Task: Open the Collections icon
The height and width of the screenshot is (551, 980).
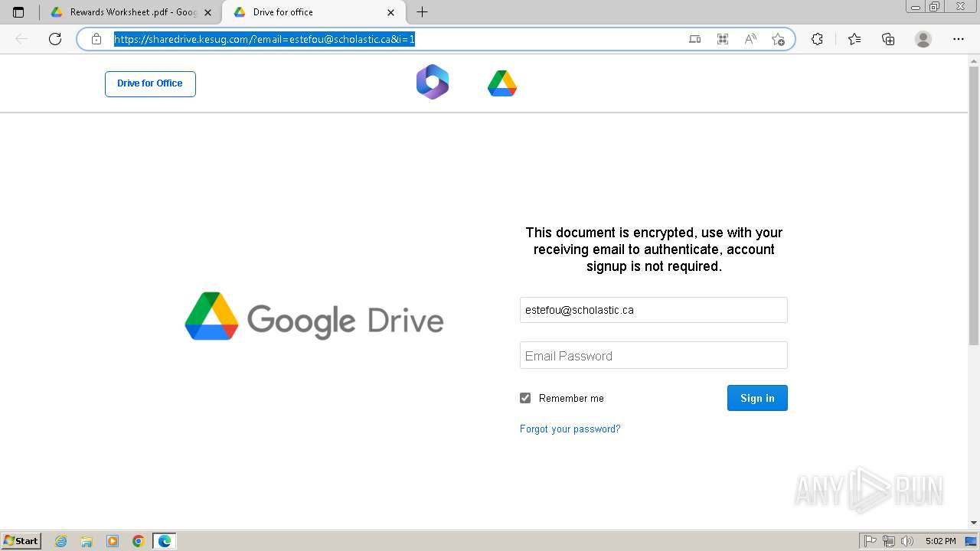Action: (888, 39)
